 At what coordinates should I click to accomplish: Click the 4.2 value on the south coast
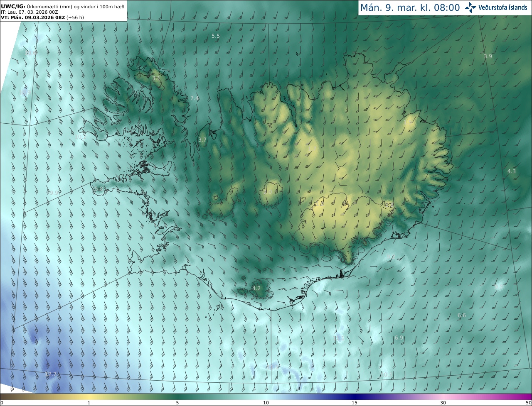click(256, 288)
